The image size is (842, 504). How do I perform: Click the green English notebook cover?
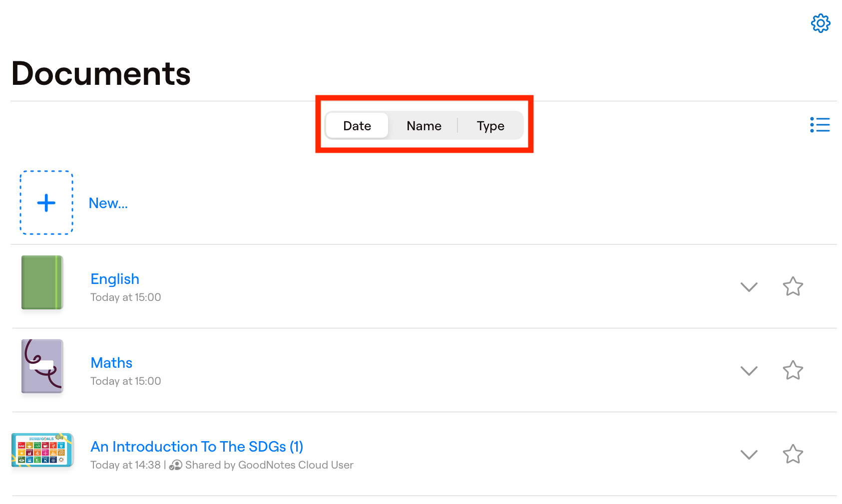(x=42, y=282)
